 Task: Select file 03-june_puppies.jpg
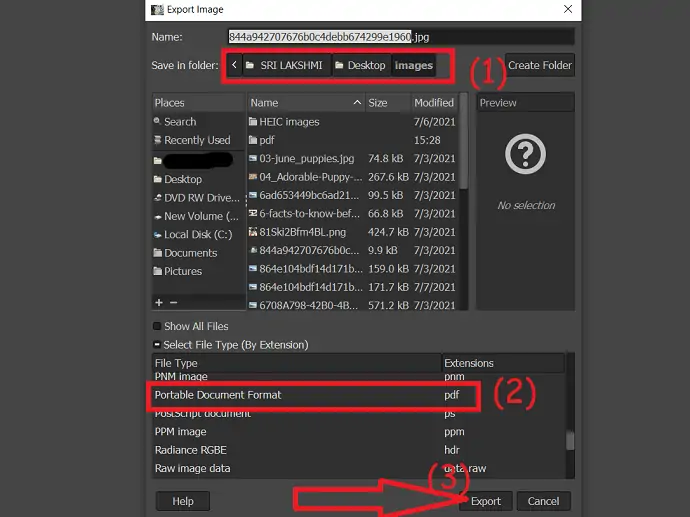point(352,158)
